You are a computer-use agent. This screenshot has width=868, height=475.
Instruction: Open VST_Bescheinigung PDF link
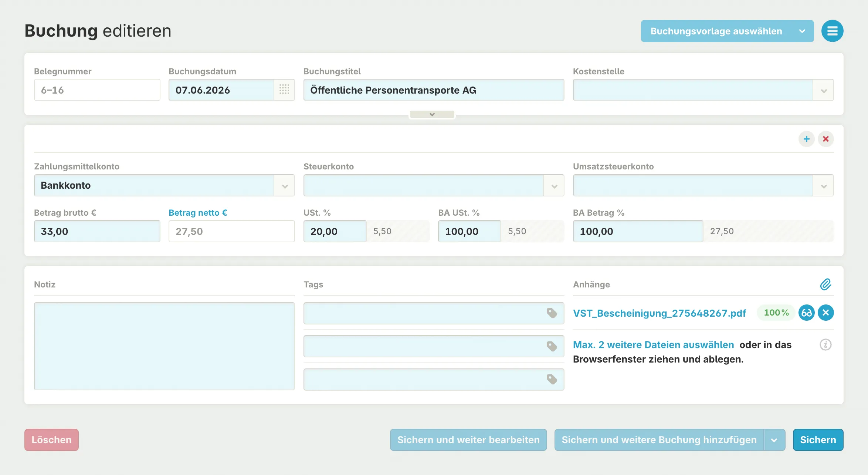tap(659, 313)
